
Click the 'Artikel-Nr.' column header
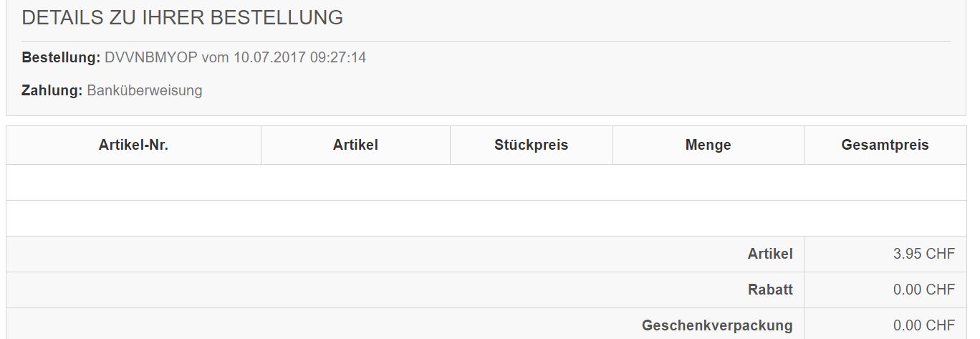133,145
